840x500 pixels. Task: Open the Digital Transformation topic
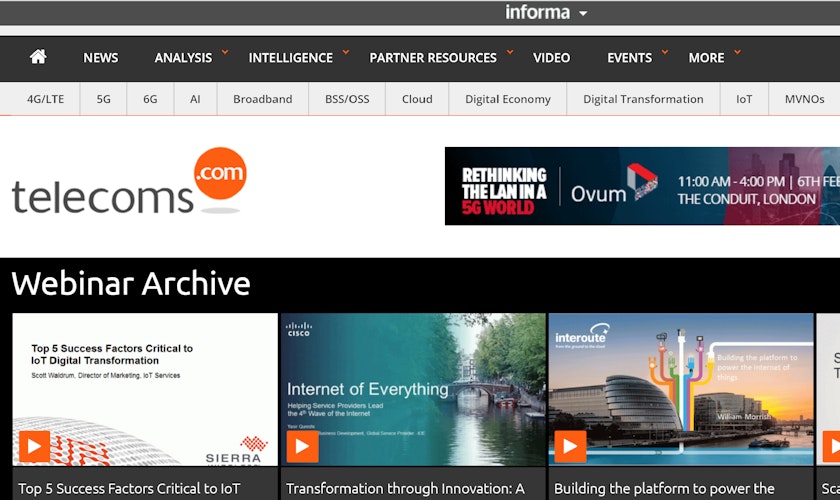[643, 99]
